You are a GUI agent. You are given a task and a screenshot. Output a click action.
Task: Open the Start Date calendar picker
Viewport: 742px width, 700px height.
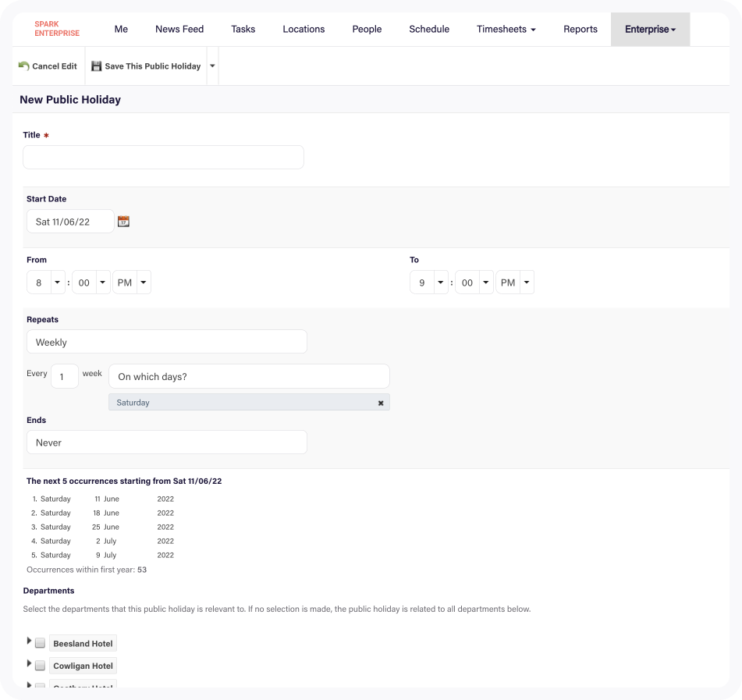coord(123,221)
